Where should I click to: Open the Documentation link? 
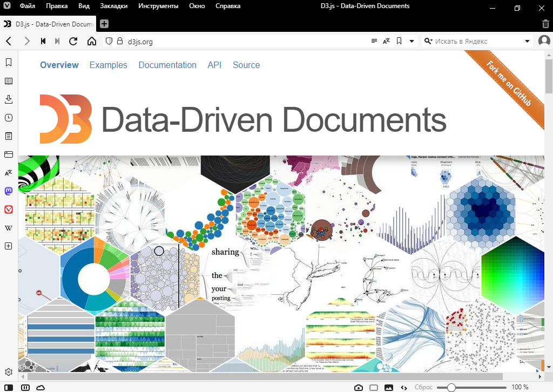[x=167, y=65]
